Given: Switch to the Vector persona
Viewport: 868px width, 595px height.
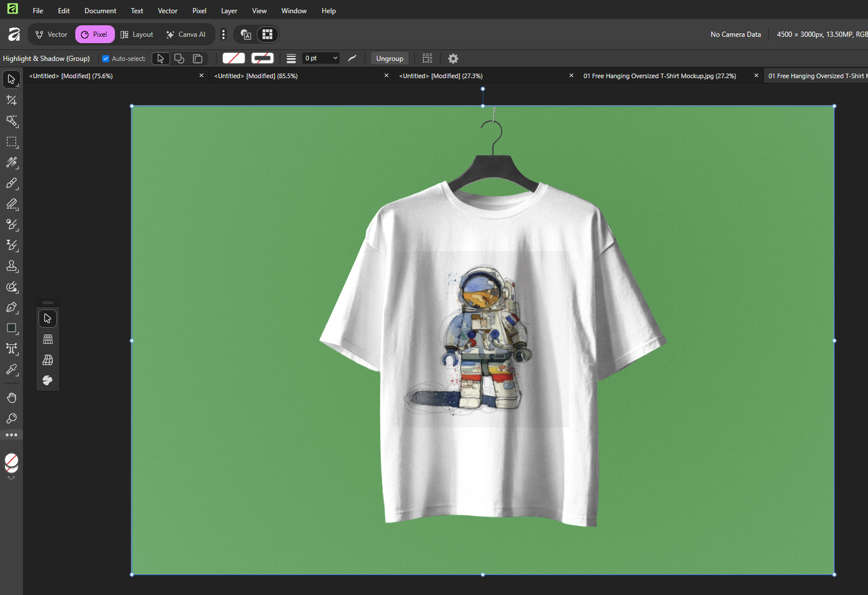Looking at the screenshot, I should (x=51, y=34).
